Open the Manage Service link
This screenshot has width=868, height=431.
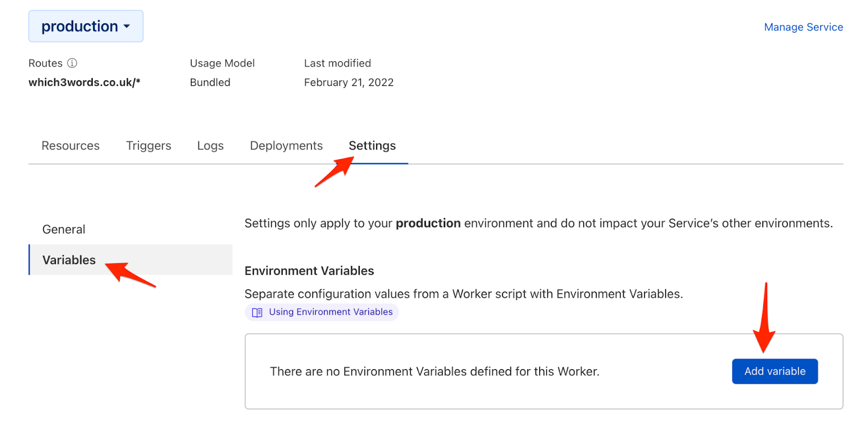803,27
